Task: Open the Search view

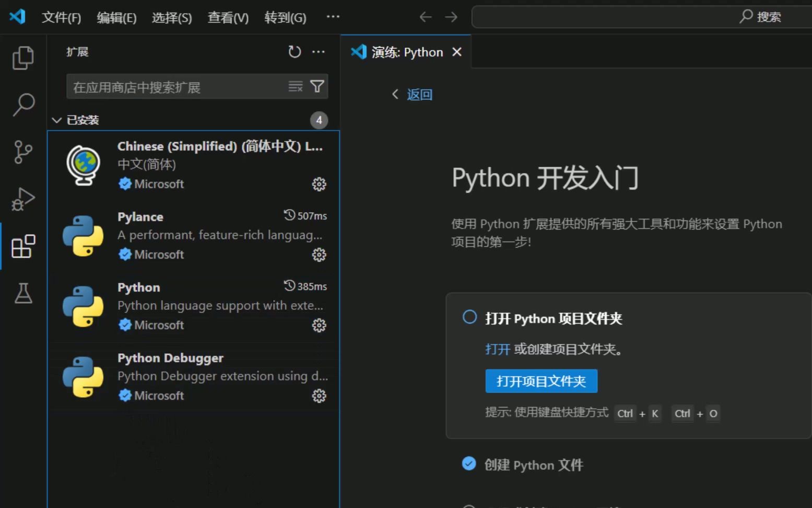Action: [23, 105]
